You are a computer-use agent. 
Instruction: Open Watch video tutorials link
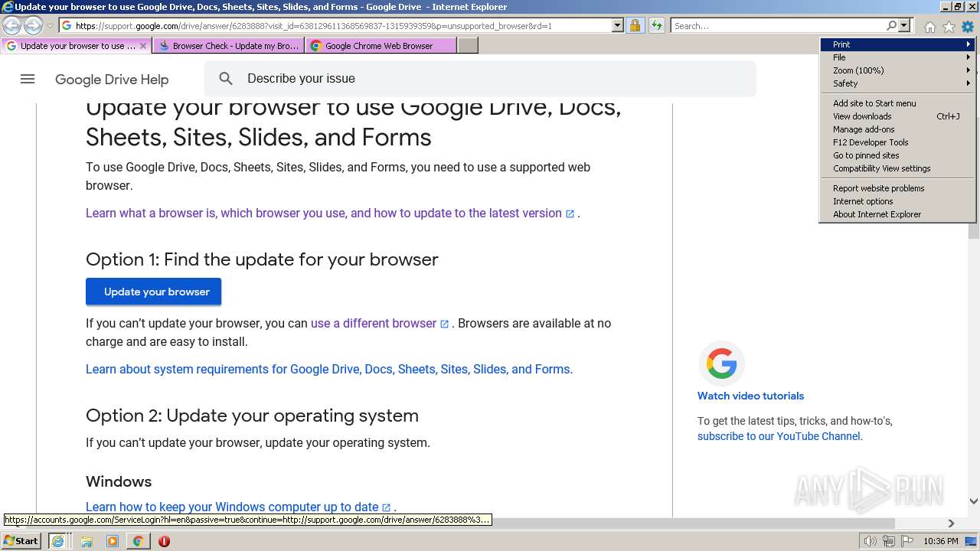(750, 396)
